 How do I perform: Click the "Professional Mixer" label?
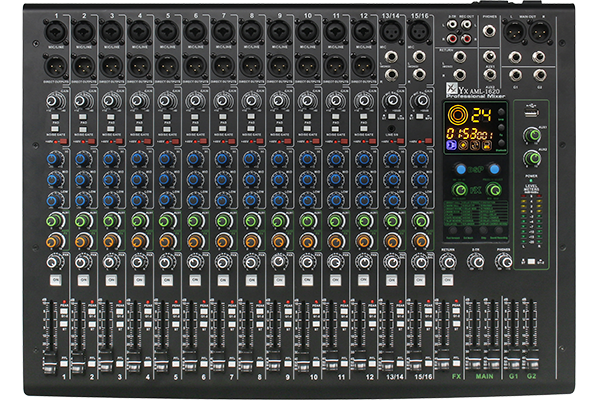[x=475, y=96]
